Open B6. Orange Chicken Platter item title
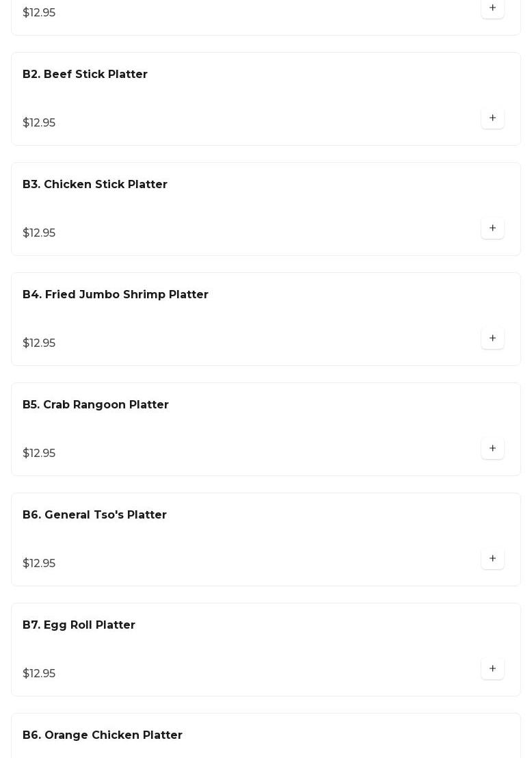 coord(103,735)
